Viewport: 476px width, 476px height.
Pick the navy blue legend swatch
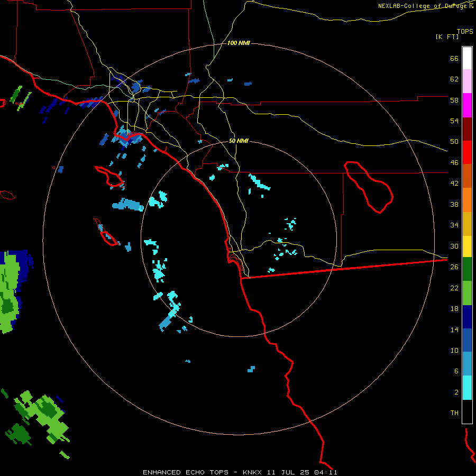click(467, 317)
